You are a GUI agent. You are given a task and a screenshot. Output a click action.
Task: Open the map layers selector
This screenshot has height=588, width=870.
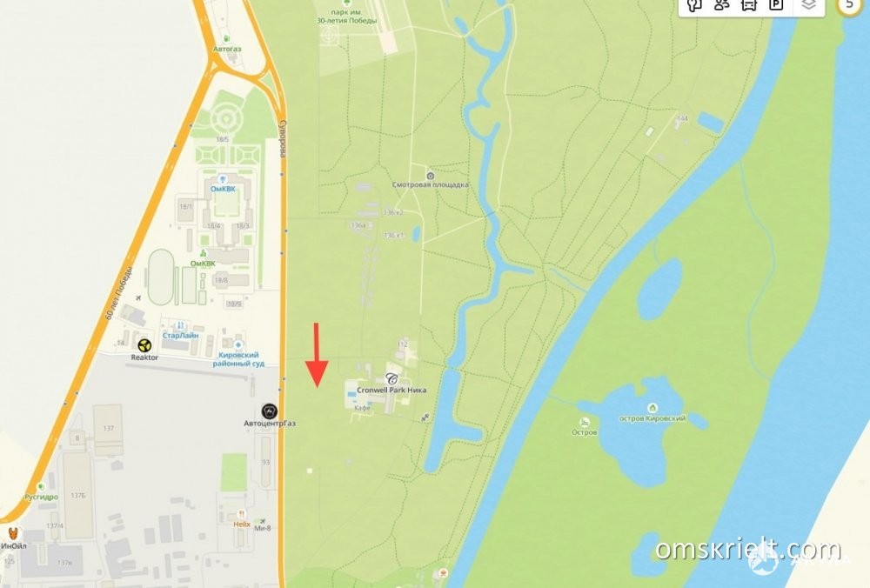808,5
